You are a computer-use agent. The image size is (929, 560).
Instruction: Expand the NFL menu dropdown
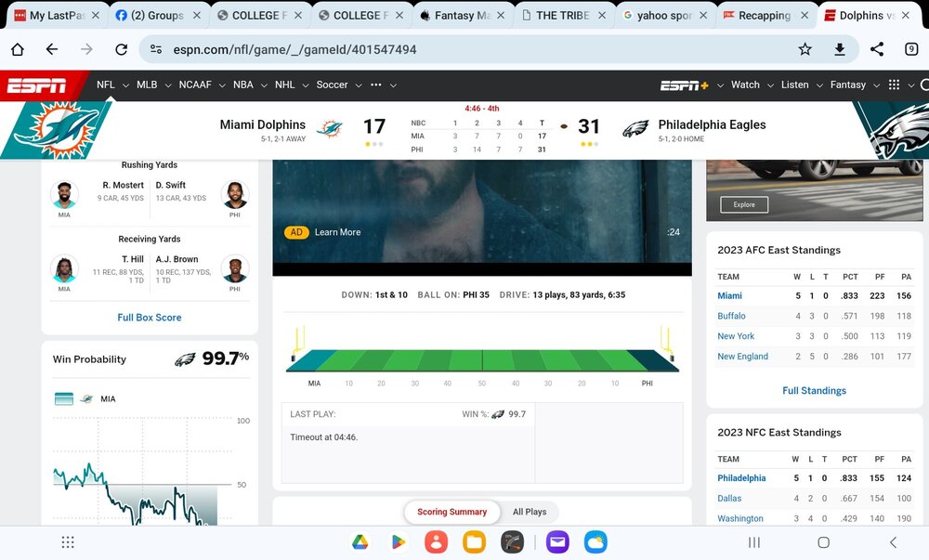(125, 85)
